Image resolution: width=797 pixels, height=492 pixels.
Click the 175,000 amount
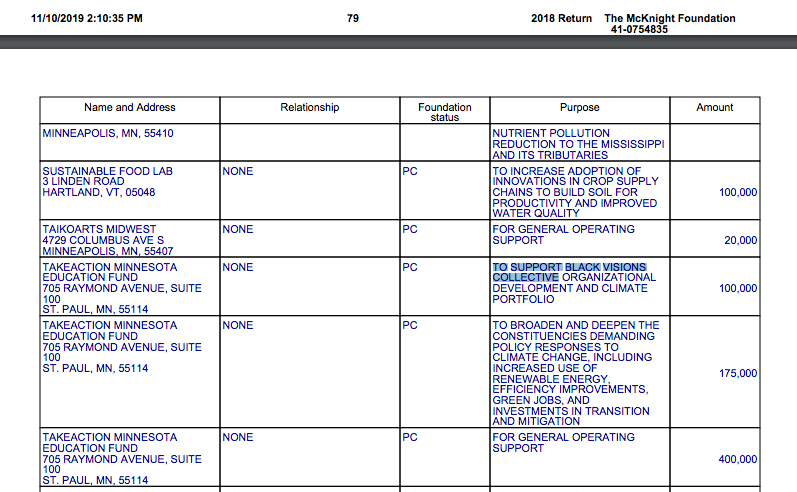(738, 373)
